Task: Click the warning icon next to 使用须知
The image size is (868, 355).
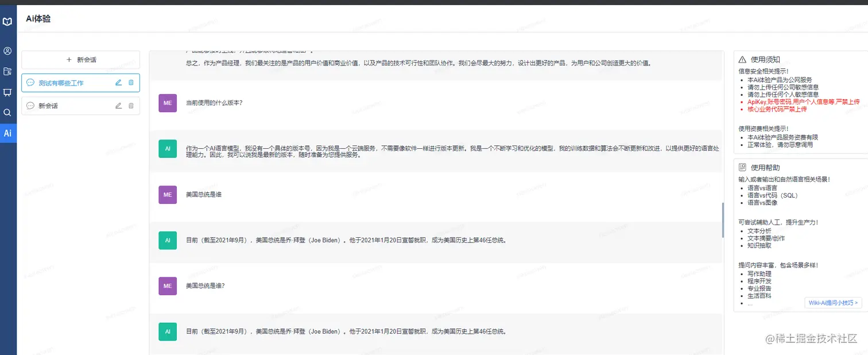Action: pos(742,60)
